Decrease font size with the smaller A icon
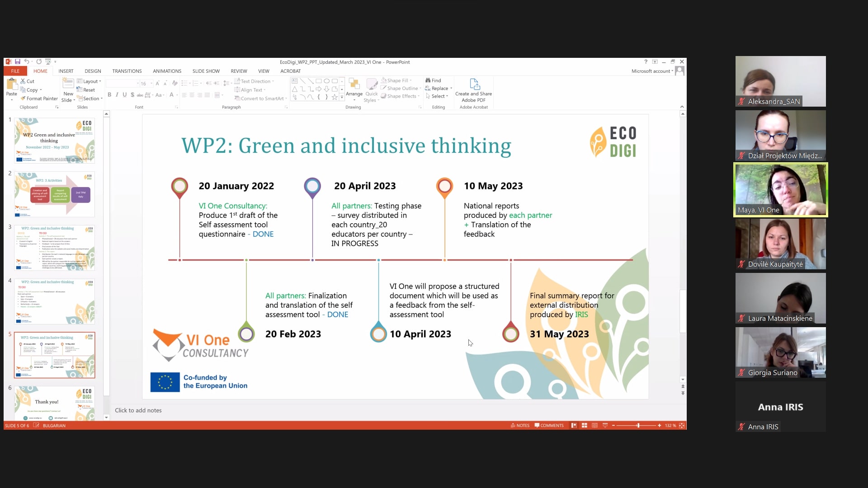868x488 pixels. (165, 83)
